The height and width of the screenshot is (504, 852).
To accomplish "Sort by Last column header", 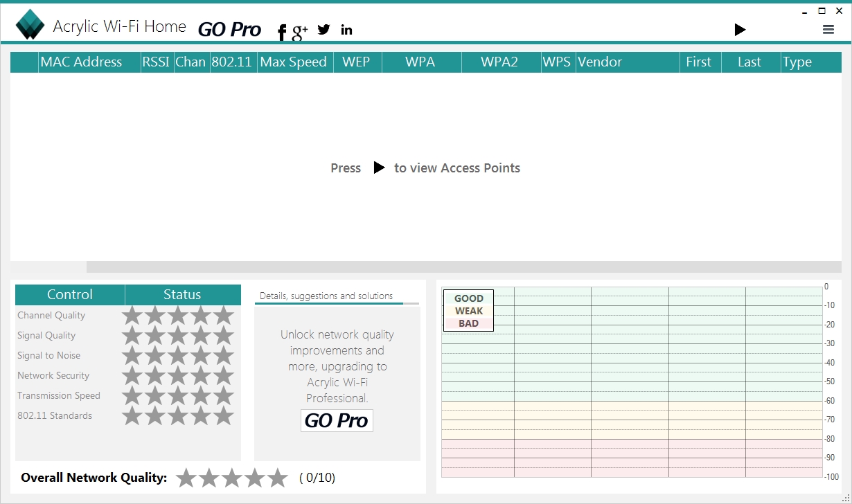I will point(749,62).
